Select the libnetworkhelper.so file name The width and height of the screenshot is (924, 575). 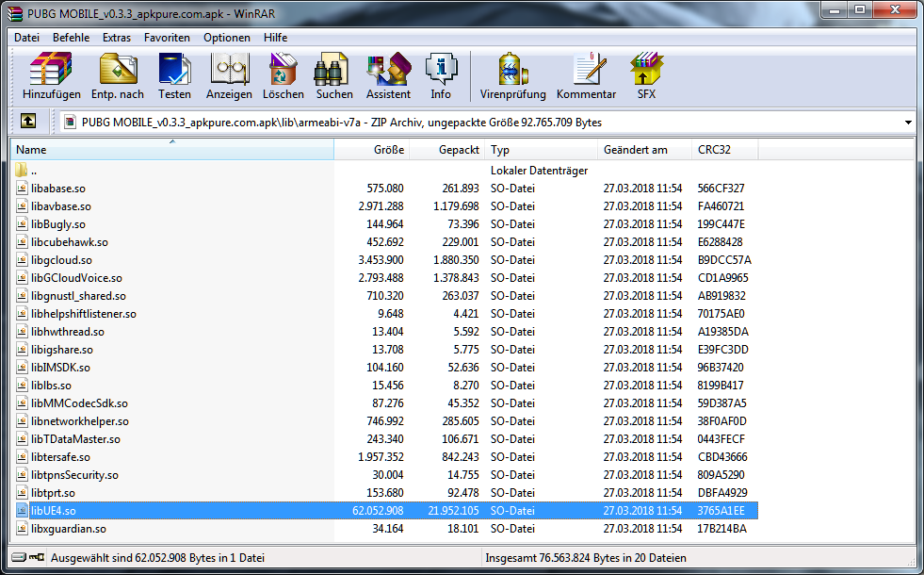(x=80, y=421)
